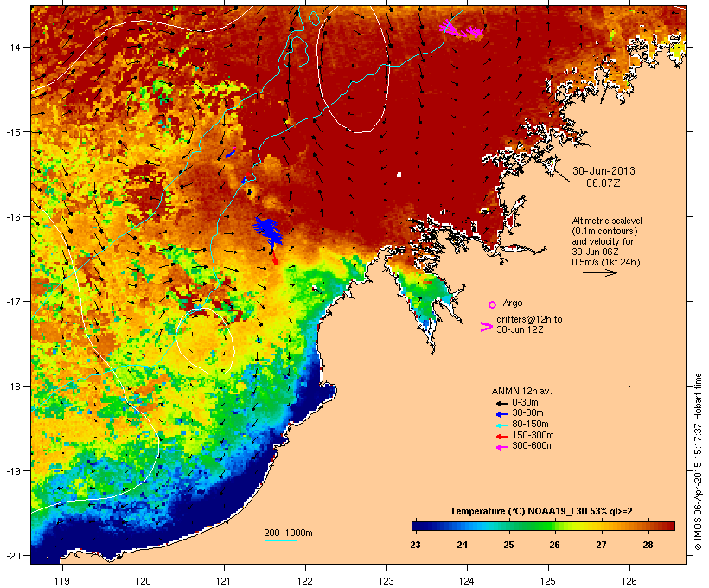Click the 'drifters@12h to' label
This screenshot has width=709, height=588.
[529, 319]
